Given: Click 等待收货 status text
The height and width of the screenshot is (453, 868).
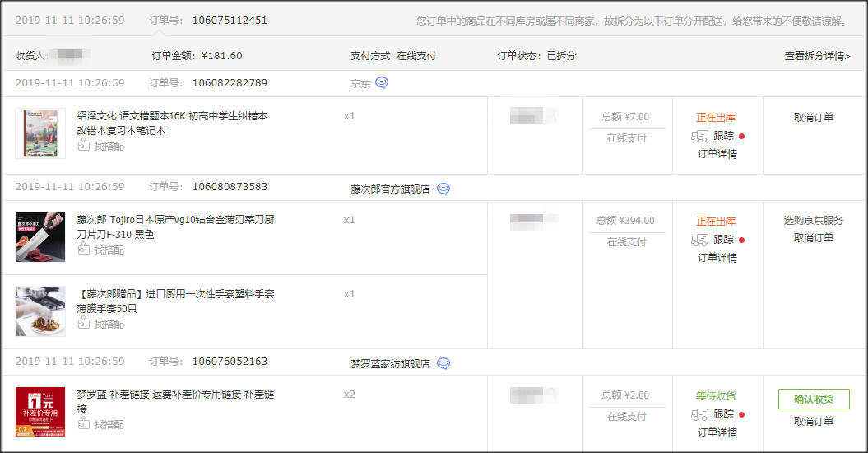Looking at the screenshot, I should point(716,396).
